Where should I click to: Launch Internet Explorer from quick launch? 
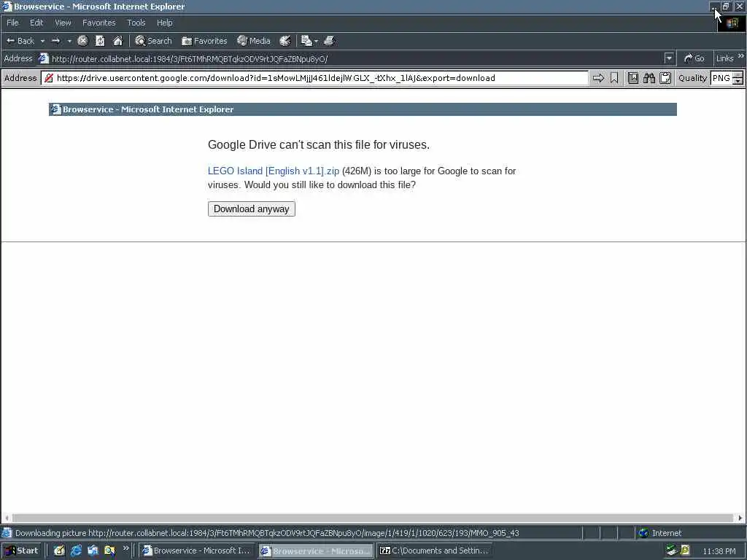76,551
